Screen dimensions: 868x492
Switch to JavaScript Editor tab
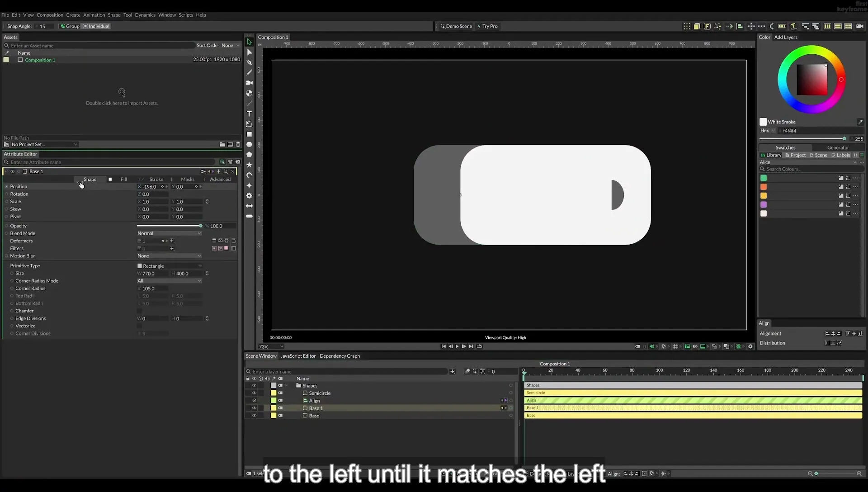pyautogui.click(x=298, y=356)
